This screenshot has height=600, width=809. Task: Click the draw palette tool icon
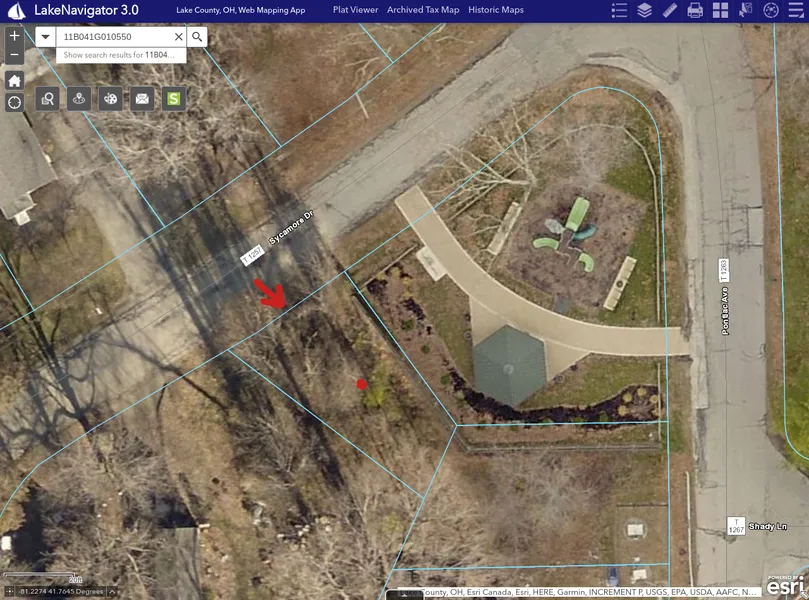tap(111, 98)
